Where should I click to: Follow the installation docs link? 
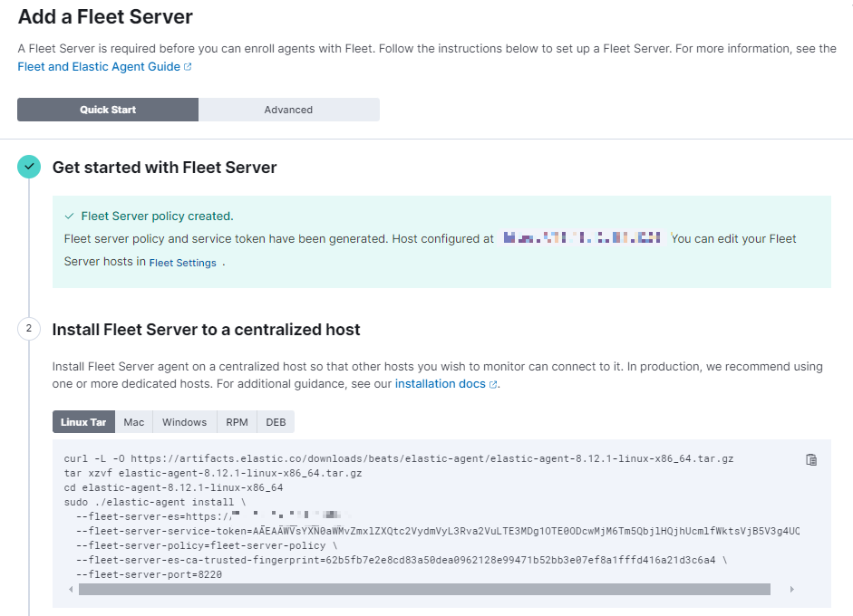click(x=441, y=384)
